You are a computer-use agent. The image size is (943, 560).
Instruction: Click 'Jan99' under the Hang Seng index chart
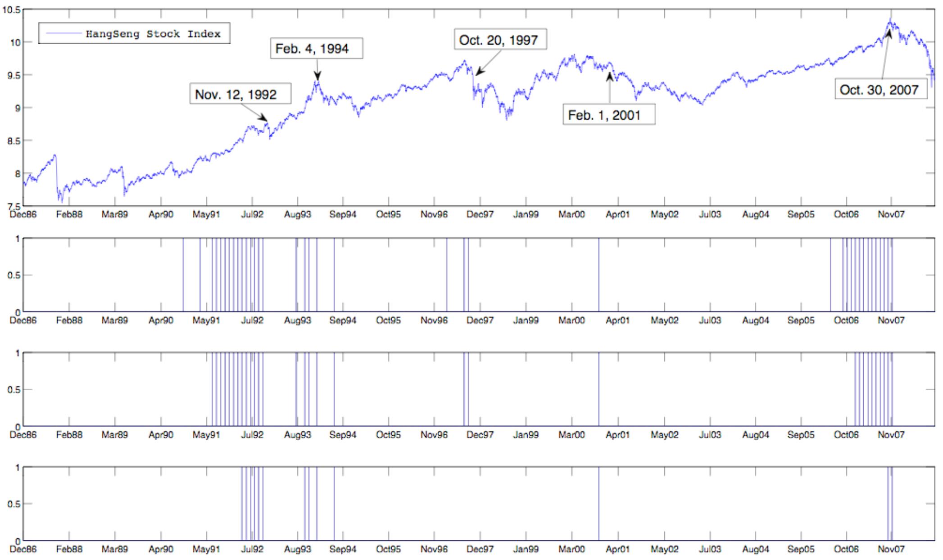point(526,215)
